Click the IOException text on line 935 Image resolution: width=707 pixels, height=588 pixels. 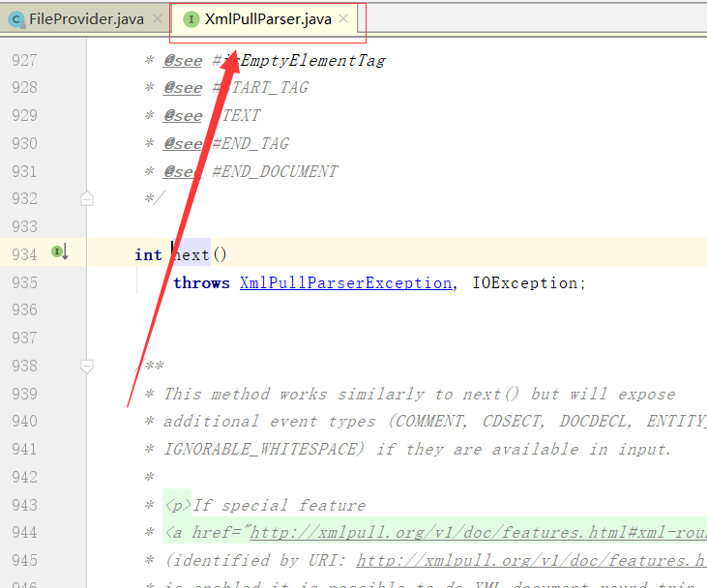(525, 283)
